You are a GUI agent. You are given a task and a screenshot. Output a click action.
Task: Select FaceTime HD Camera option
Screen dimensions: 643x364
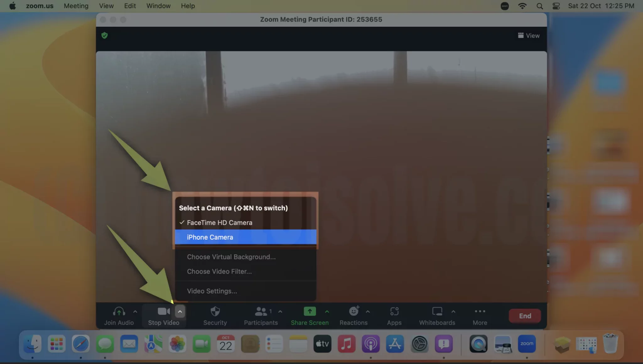click(246, 222)
